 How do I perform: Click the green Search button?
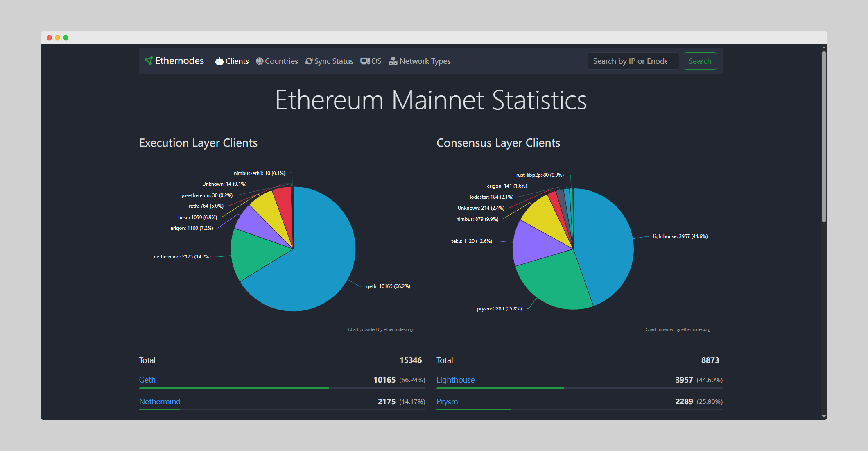pos(700,61)
